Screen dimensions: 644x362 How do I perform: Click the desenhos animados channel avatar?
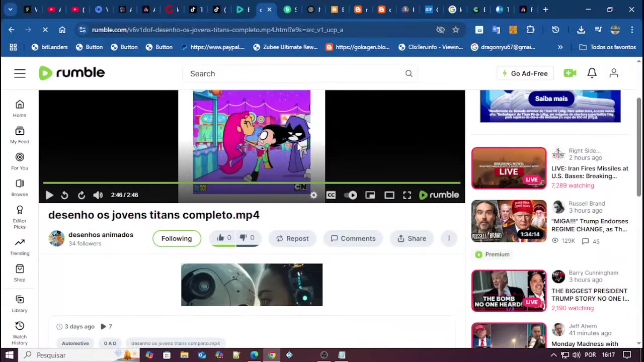[56, 238]
